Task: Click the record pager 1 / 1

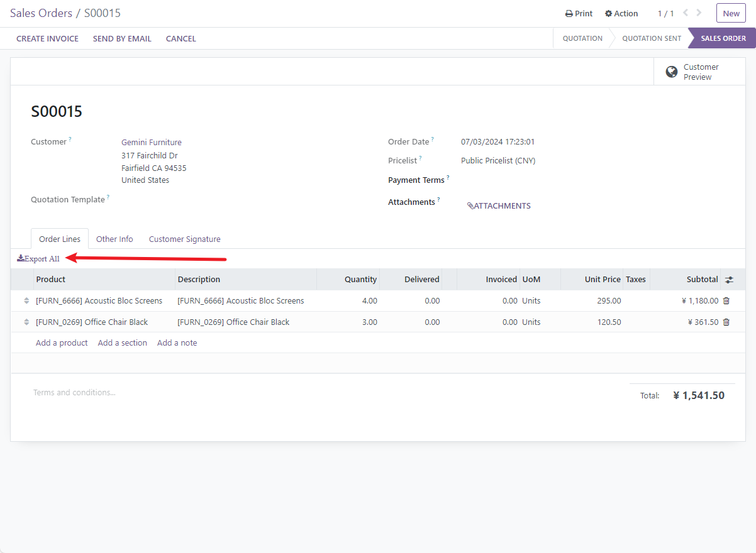Action: [665, 14]
